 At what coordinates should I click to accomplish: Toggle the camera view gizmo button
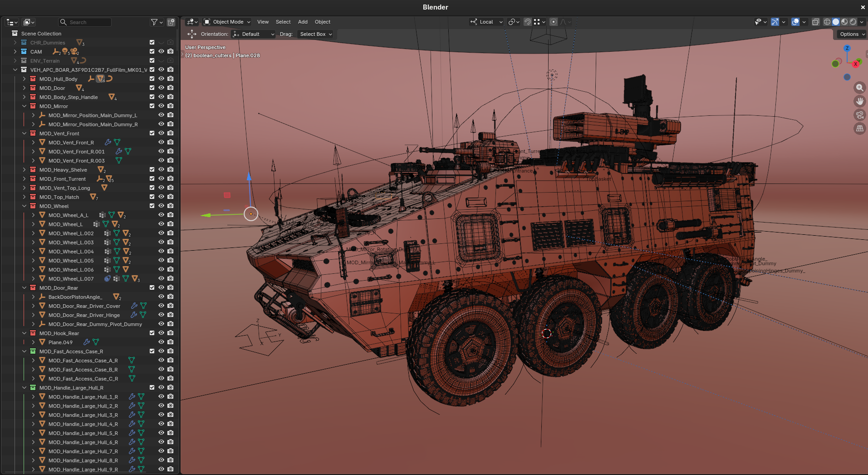pos(859,115)
